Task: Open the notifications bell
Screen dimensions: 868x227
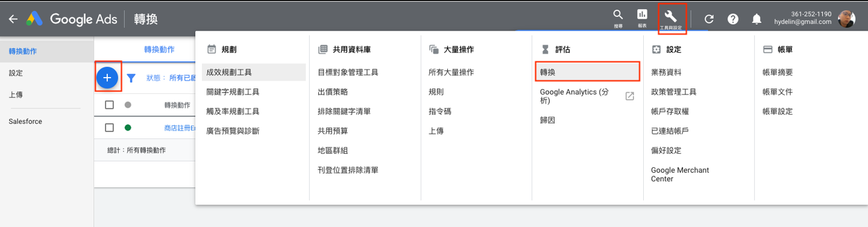Action: (x=756, y=19)
